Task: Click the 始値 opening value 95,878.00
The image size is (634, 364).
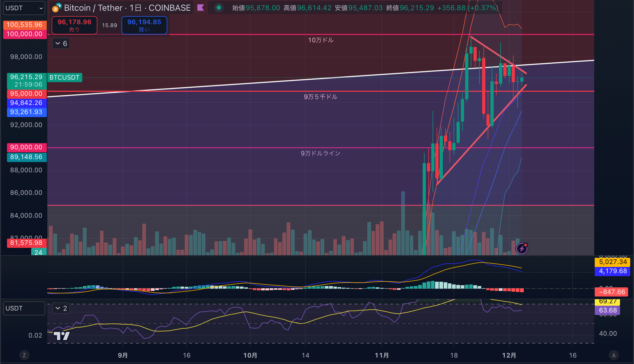Action: point(263,8)
